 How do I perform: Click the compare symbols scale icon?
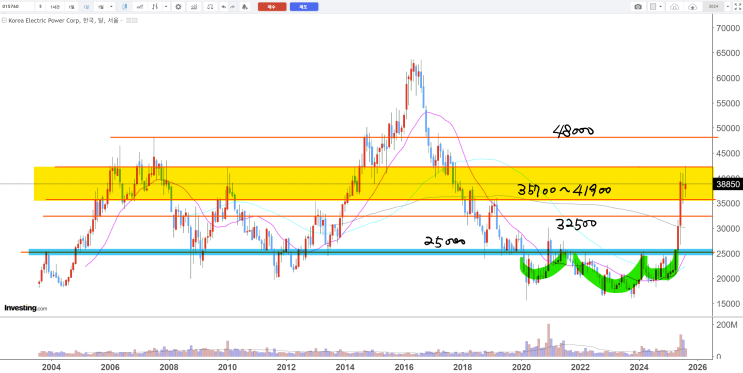[x=210, y=7]
